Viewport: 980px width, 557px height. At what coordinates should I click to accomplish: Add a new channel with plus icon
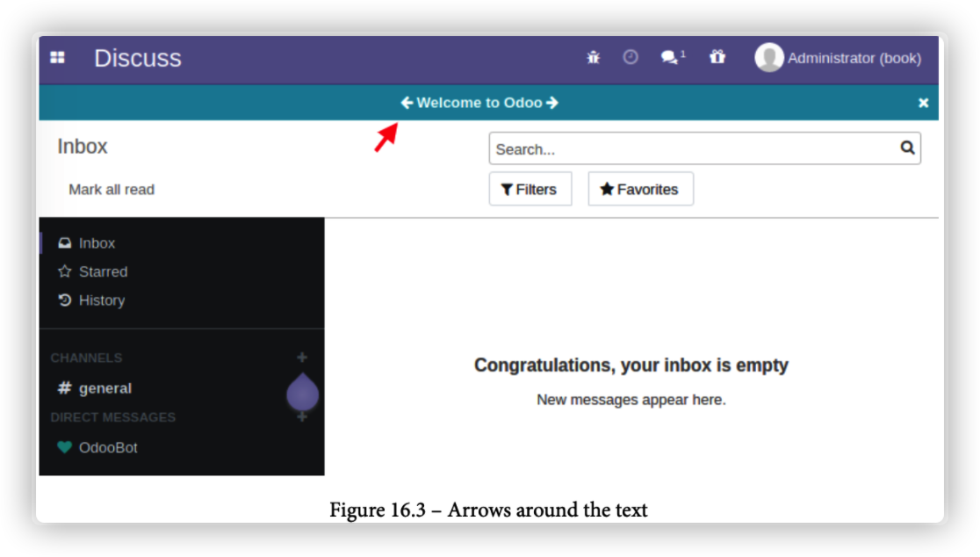pos(302,358)
